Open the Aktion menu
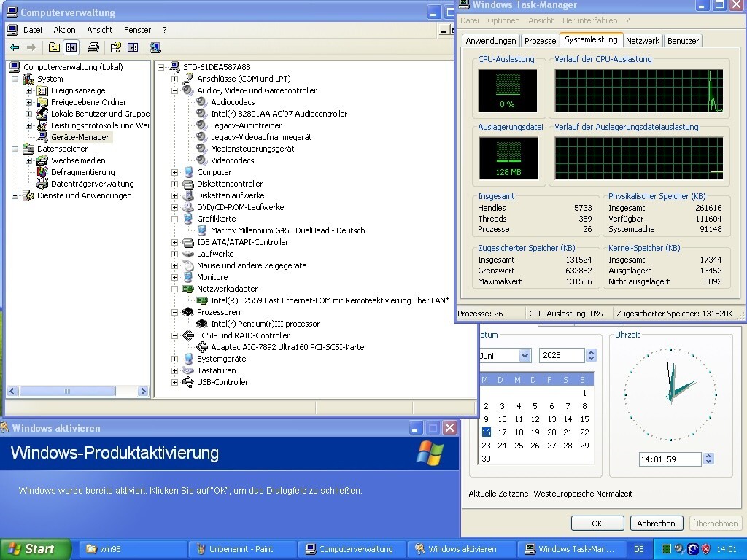 [x=64, y=30]
